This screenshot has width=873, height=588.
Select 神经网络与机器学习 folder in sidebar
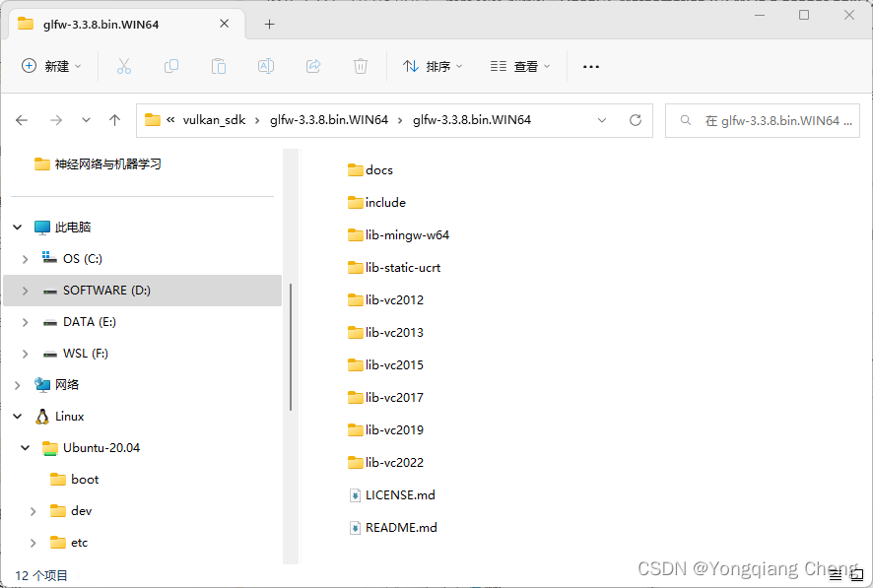coord(98,164)
